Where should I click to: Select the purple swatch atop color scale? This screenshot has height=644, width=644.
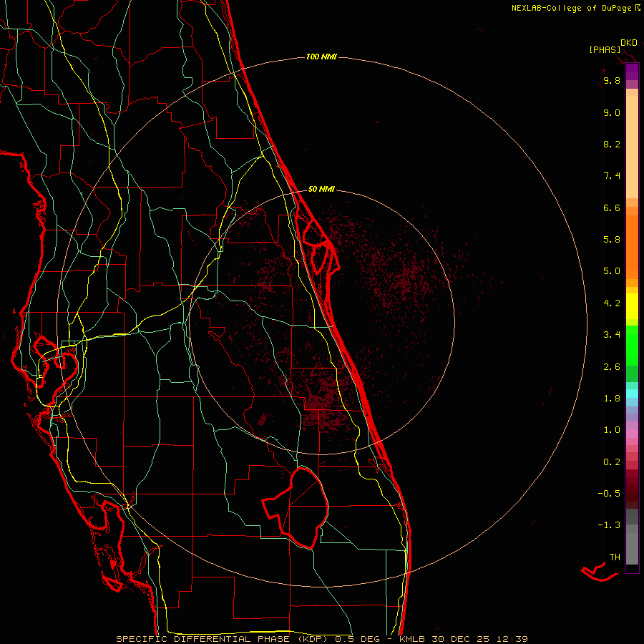632,72
